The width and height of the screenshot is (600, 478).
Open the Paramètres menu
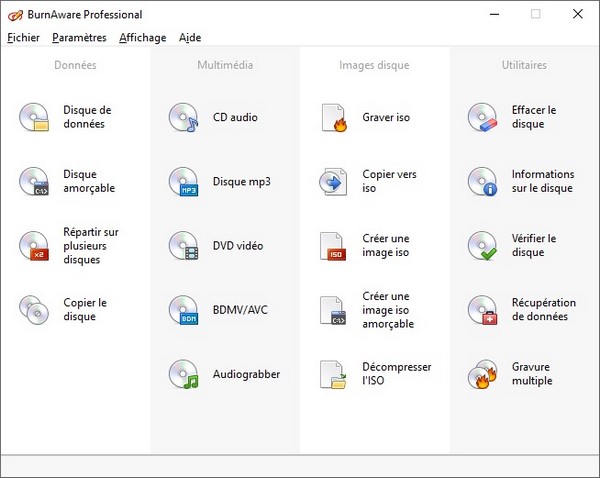point(79,38)
